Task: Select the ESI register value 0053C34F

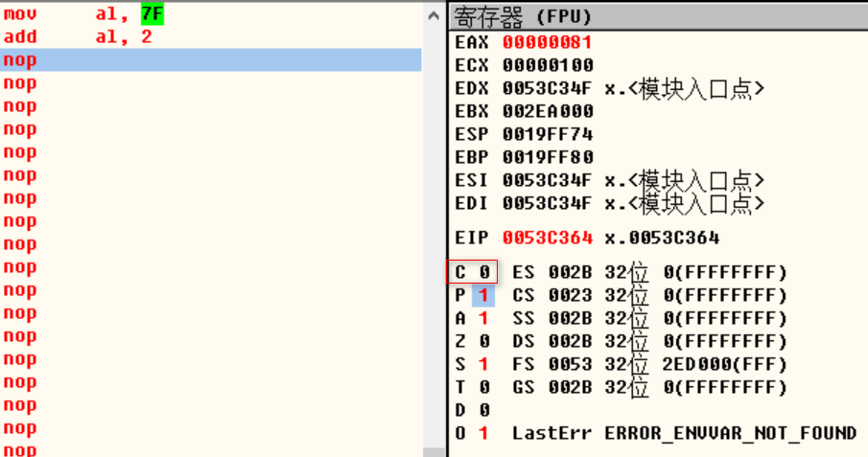Action: 548,180
